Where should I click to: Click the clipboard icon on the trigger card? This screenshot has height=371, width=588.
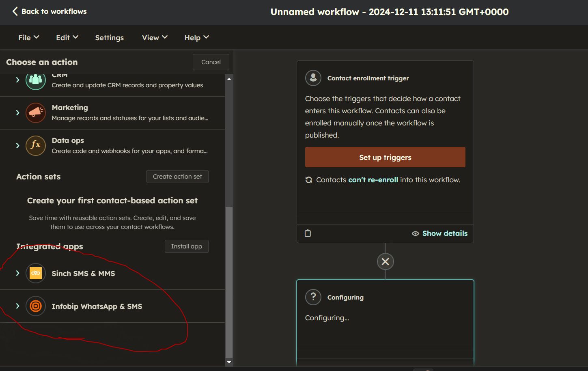pyautogui.click(x=308, y=233)
